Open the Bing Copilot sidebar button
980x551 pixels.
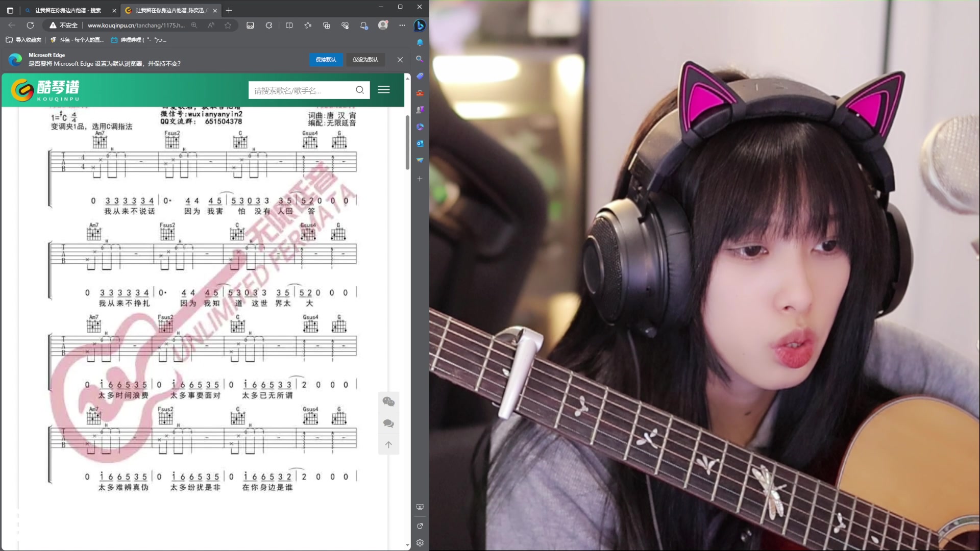tap(420, 25)
